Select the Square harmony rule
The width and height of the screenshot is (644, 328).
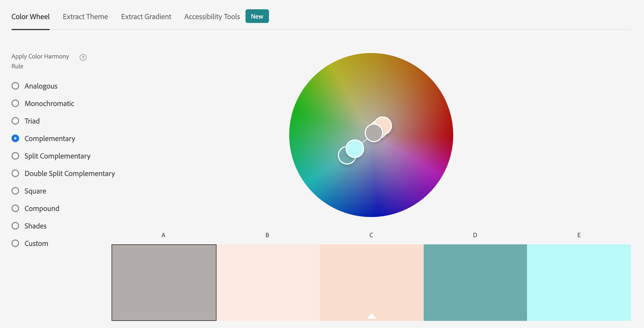15,191
